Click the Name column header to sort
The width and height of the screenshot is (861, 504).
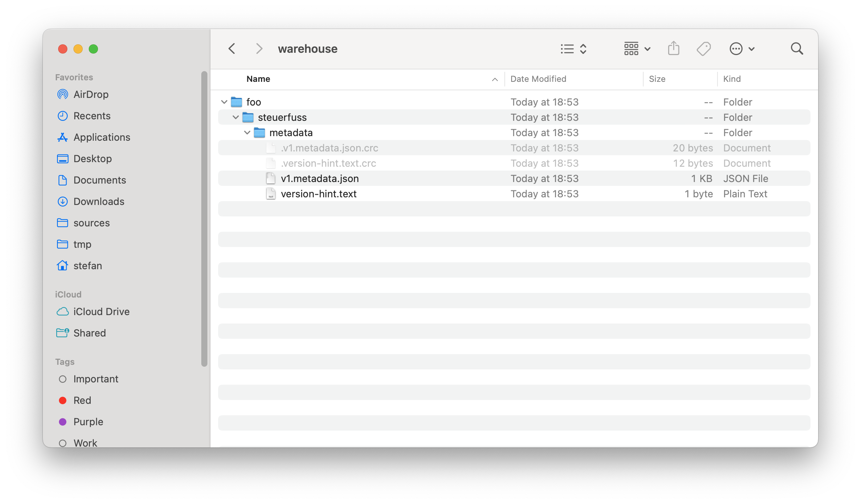[258, 79]
